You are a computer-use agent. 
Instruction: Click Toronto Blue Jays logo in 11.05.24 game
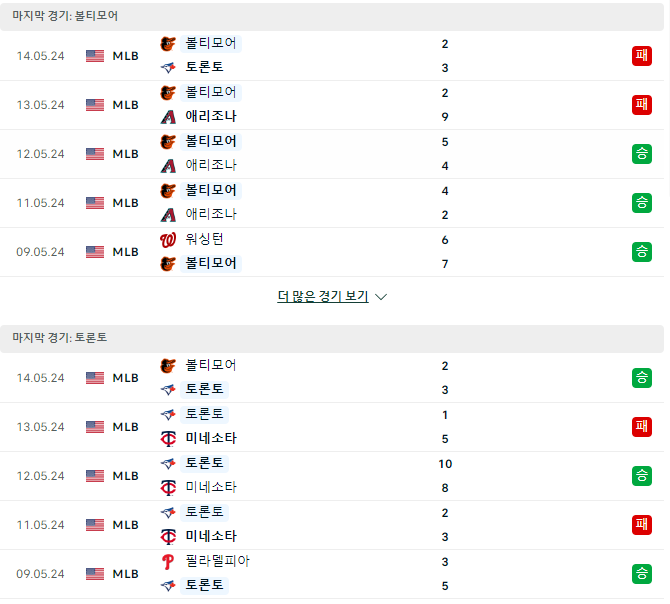pos(168,512)
